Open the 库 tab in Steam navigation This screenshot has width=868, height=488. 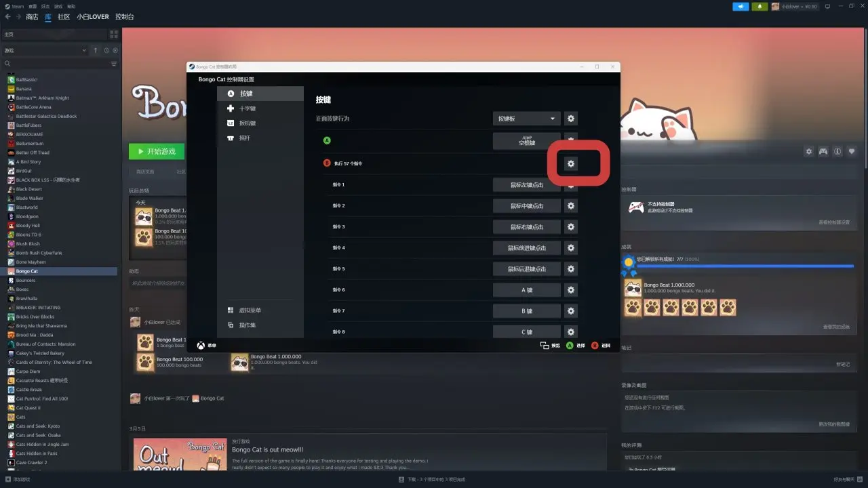[48, 17]
